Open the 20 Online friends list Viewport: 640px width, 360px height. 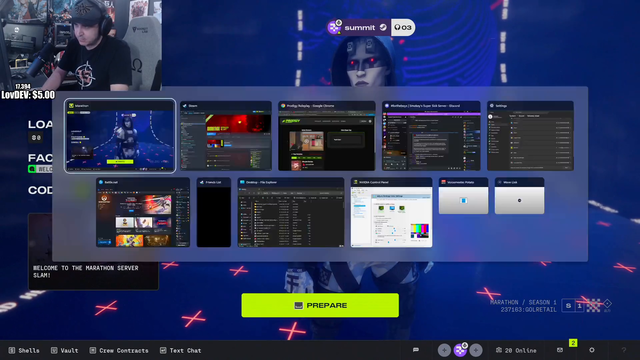click(x=516, y=350)
